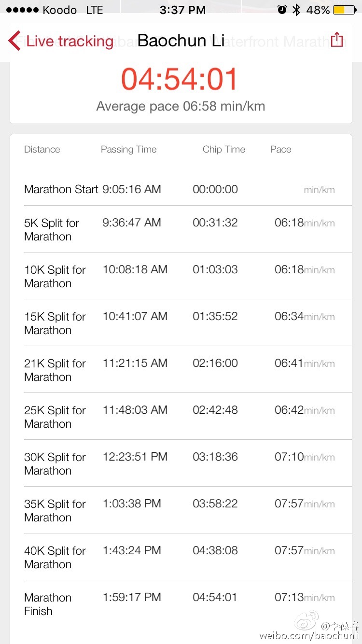Viewport: 362px width, 644px height.
Task: Open the weibo.com/baochunli link
Action: click(x=309, y=636)
